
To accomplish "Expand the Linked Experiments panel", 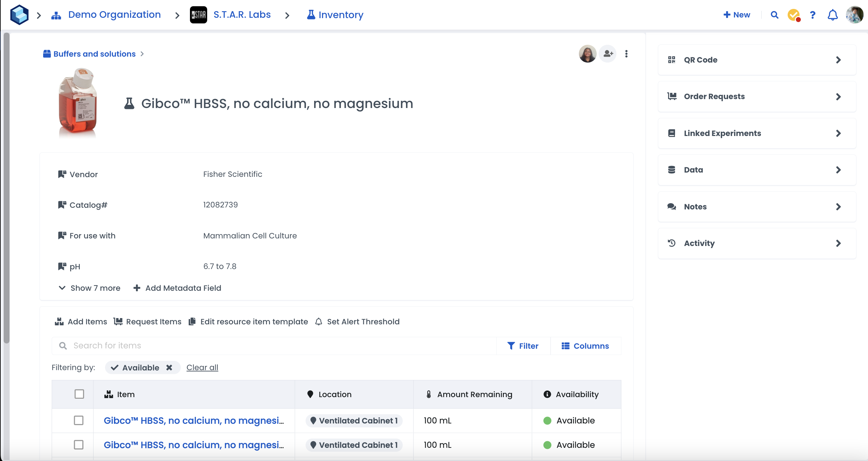I will (756, 133).
